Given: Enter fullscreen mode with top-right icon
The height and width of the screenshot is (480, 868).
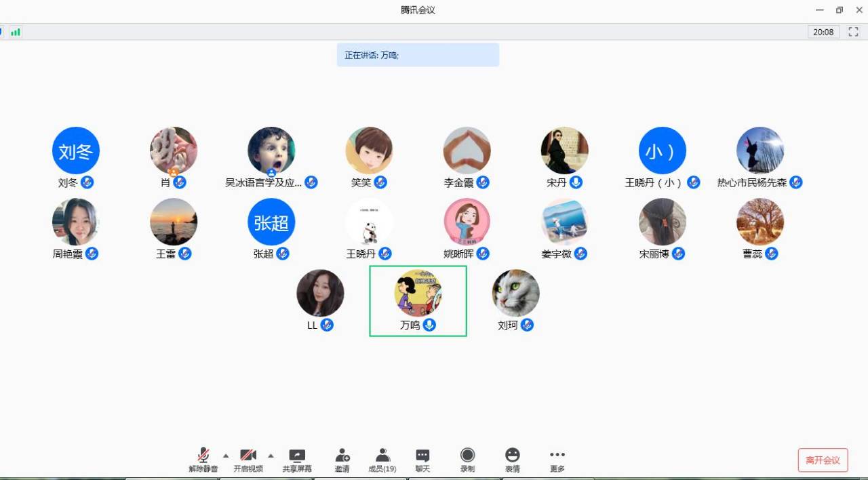Looking at the screenshot, I should click(x=853, y=32).
